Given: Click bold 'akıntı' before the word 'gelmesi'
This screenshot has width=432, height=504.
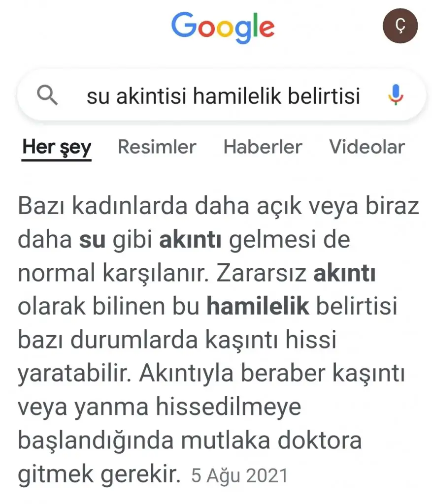Looking at the screenshot, I should pos(191,240).
